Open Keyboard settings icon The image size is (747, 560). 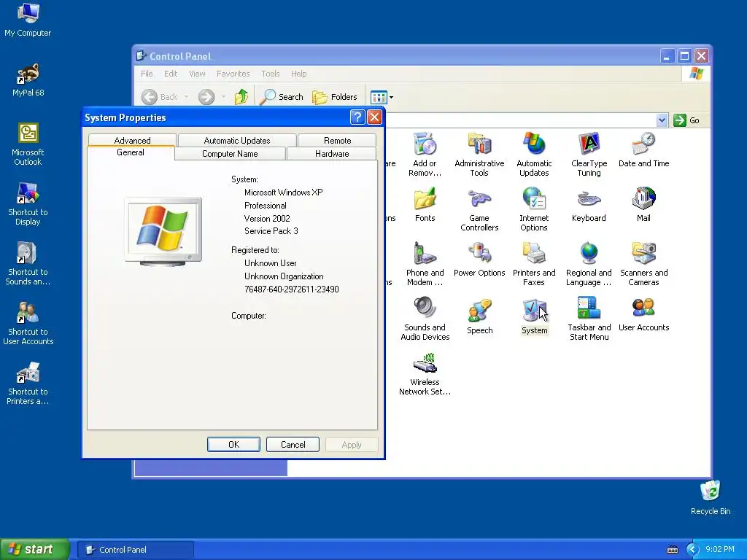pos(589,204)
